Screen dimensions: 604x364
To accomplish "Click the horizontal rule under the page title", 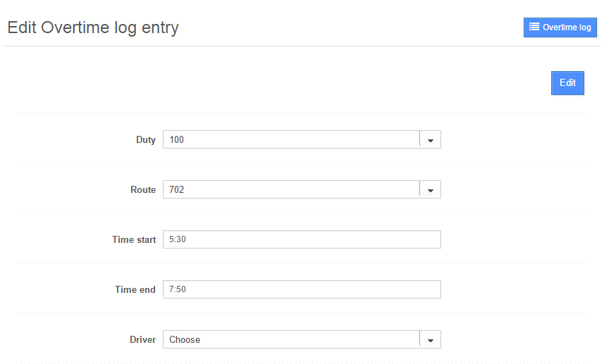I will point(302,46).
